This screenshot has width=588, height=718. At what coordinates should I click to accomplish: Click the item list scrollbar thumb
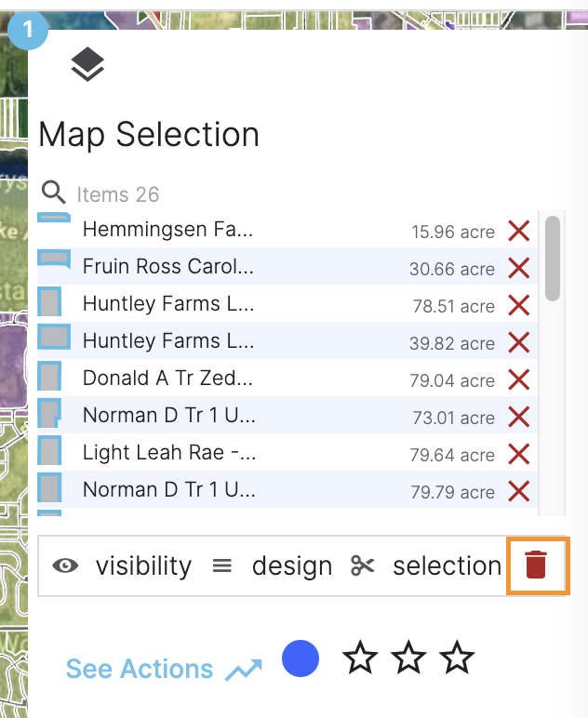tap(553, 259)
